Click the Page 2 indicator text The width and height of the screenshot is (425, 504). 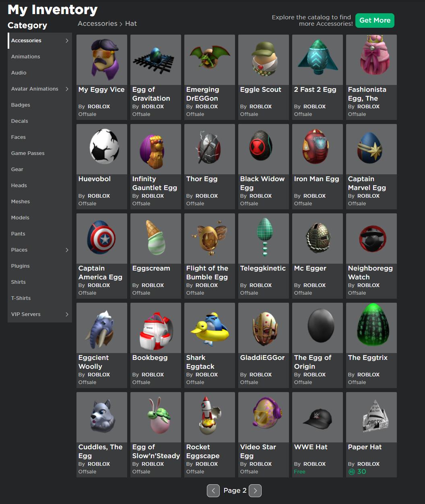click(x=235, y=490)
